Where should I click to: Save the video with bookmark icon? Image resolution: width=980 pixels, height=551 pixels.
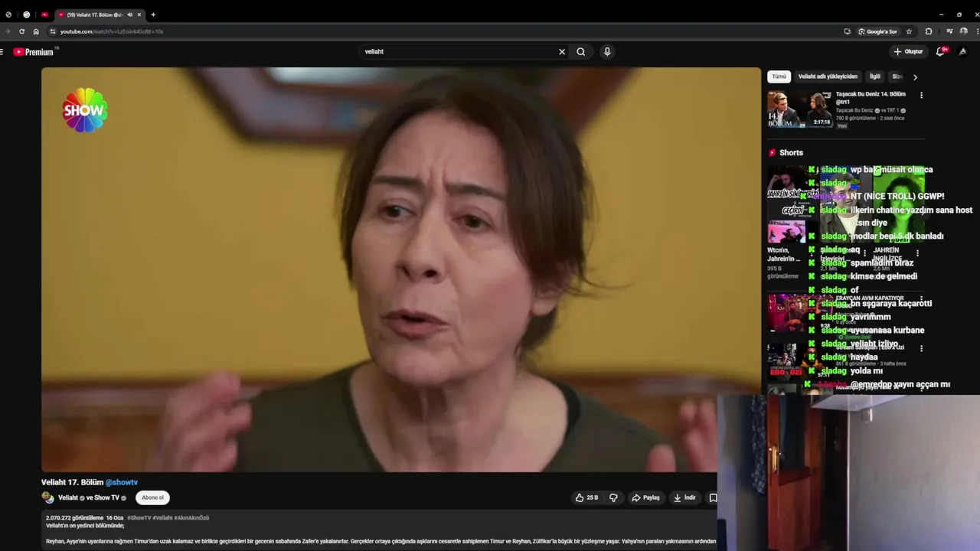pos(713,497)
